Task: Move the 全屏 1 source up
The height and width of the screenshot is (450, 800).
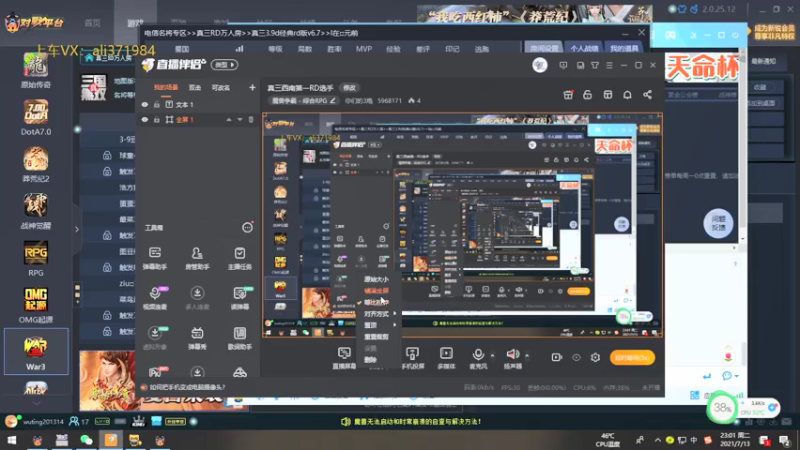Action: point(229,119)
